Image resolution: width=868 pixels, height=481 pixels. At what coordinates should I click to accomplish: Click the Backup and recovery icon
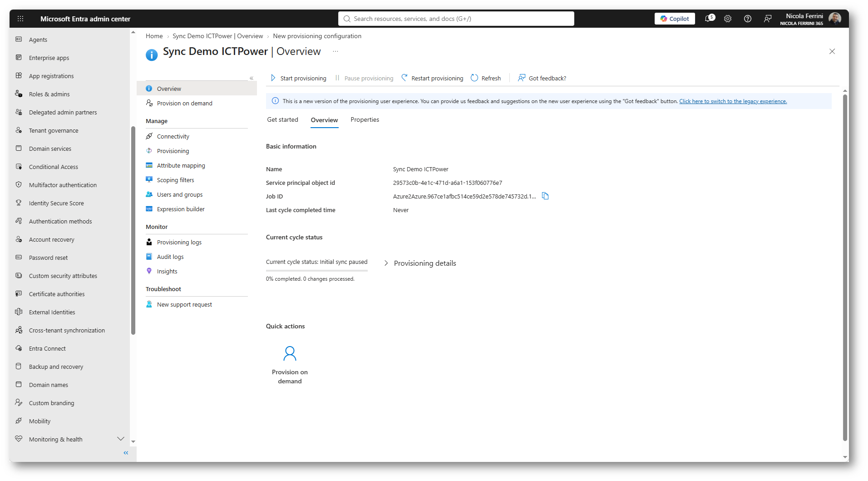[x=19, y=367]
